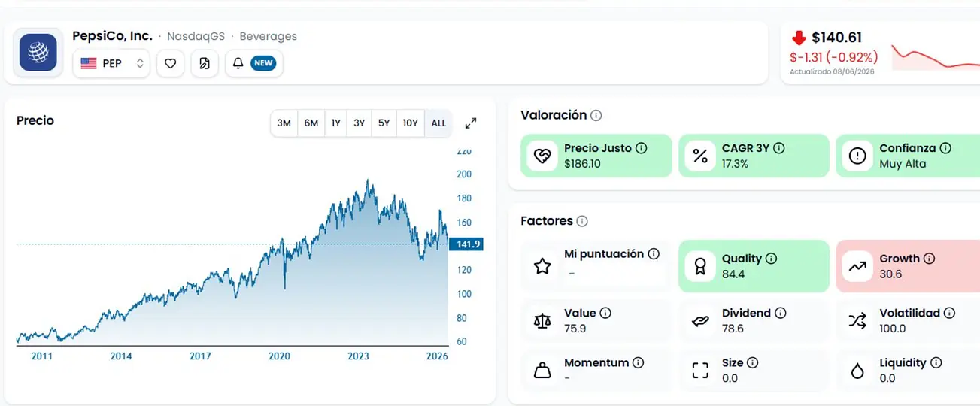Click the Confianza exclamation icon
The image size is (980, 406).
pyautogui.click(x=857, y=156)
